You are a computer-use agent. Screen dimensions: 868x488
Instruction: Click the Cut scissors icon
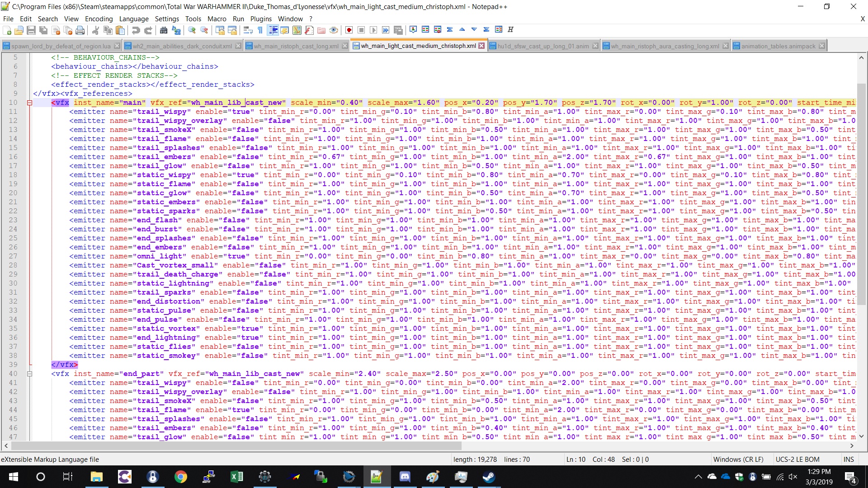click(95, 30)
